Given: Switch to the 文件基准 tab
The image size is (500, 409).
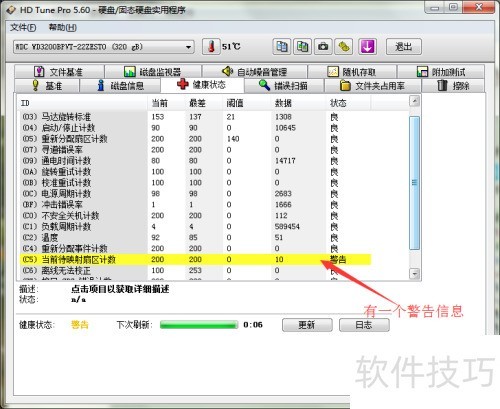Looking at the screenshot, I should [59, 72].
